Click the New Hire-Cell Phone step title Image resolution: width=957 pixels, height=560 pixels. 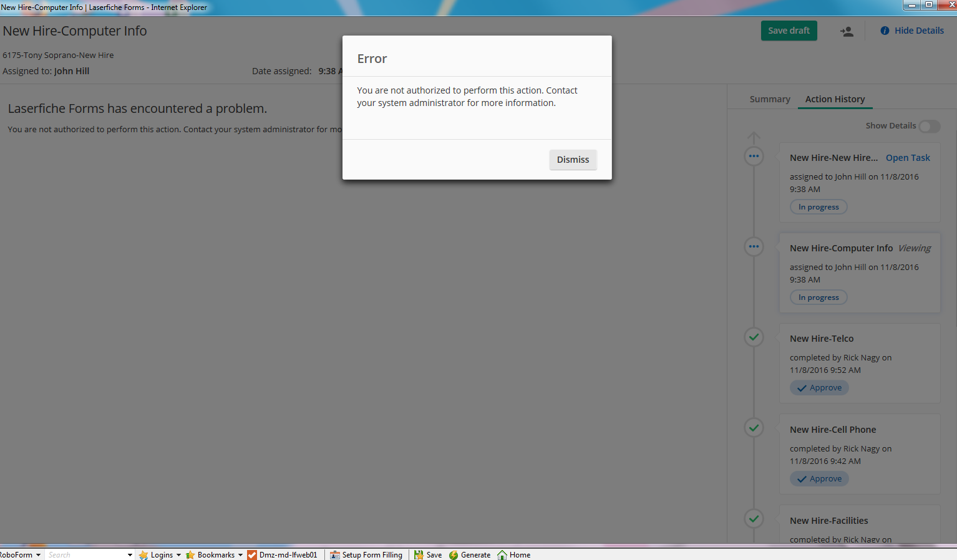[x=833, y=430]
